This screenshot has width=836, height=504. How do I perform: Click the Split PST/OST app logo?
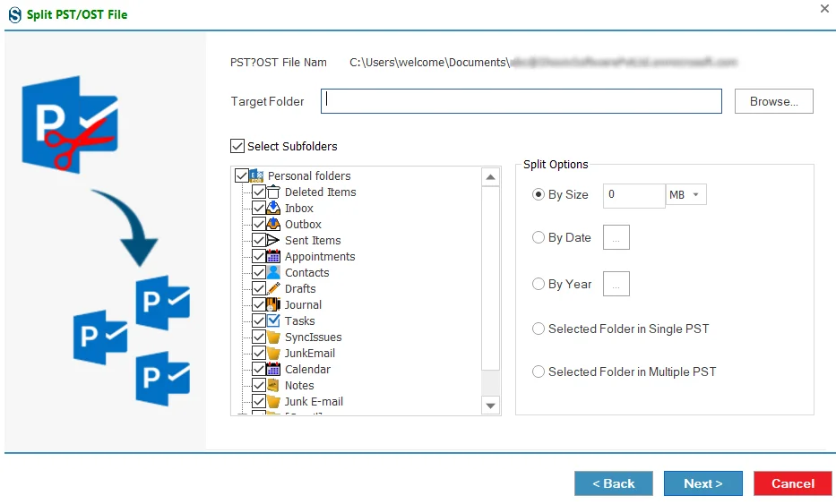pyautogui.click(x=15, y=14)
